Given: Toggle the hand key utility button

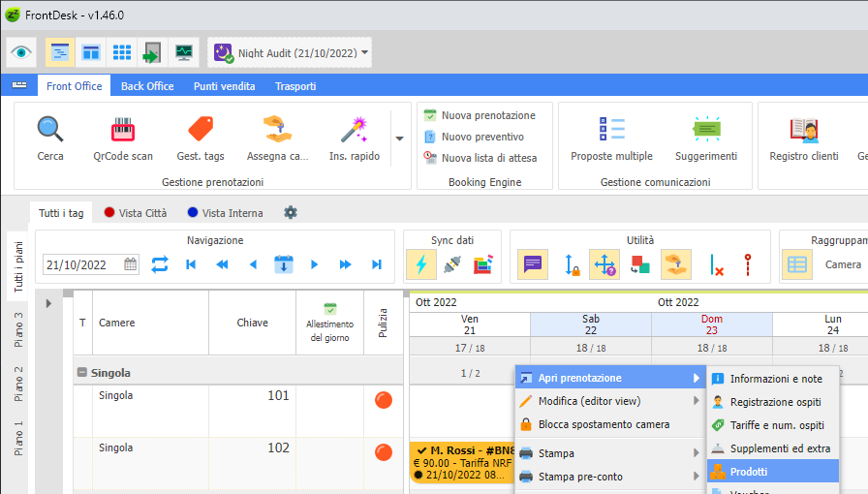Looking at the screenshot, I should tap(676, 264).
